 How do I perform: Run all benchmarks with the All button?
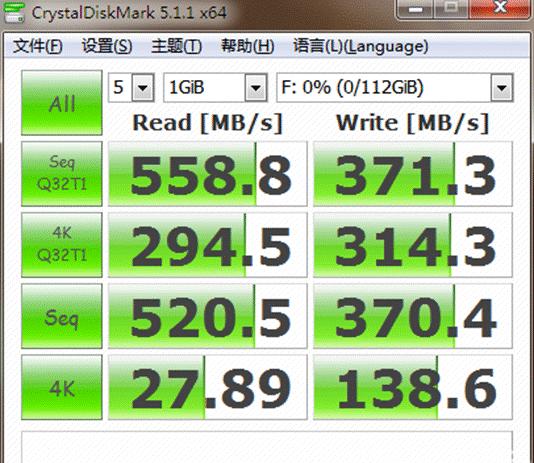click(62, 102)
